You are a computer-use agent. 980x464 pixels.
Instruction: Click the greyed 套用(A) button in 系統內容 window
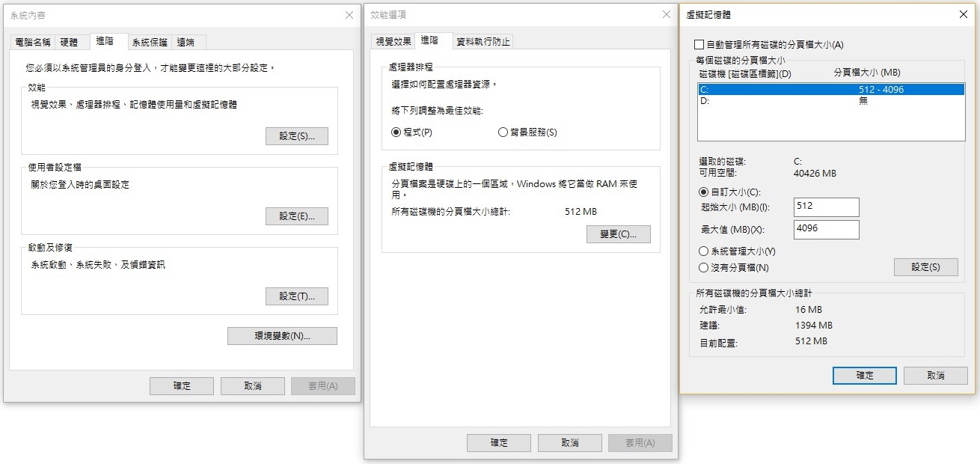pos(323,386)
